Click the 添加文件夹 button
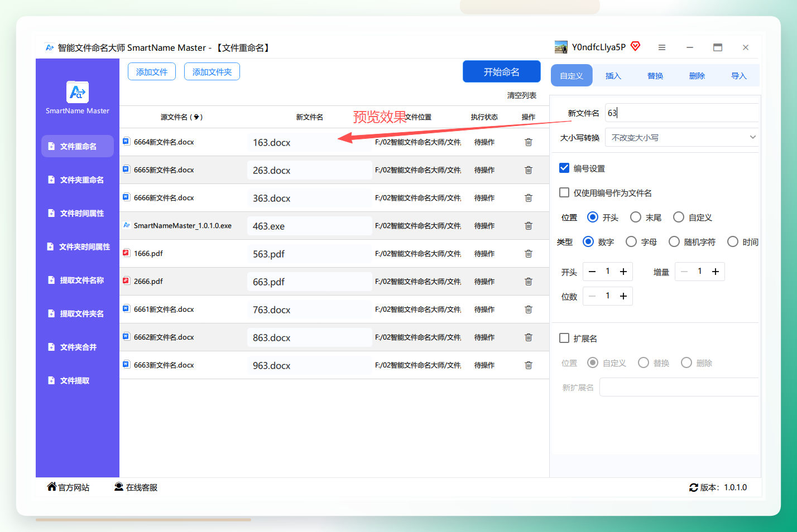The width and height of the screenshot is (797, 532). click(212, 72)
